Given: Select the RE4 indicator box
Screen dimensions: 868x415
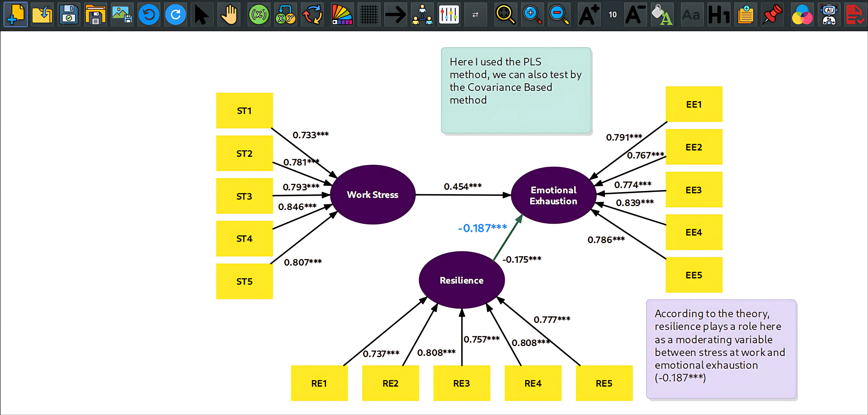Looking at the screenshot, I should coord(533,383).
